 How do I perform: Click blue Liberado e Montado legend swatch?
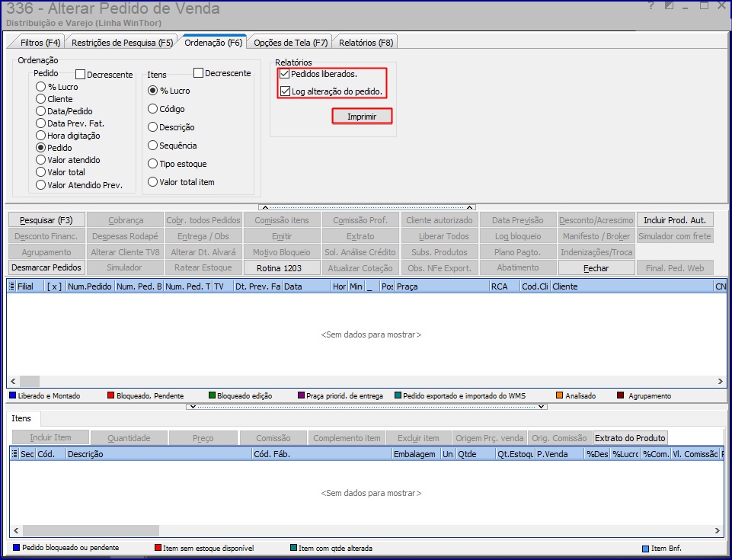13,395
